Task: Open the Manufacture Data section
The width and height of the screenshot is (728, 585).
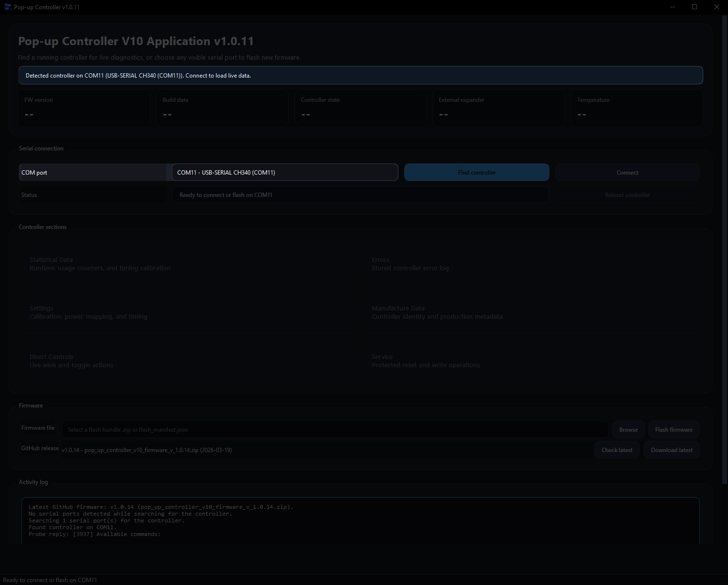Action: pos(531,312)
